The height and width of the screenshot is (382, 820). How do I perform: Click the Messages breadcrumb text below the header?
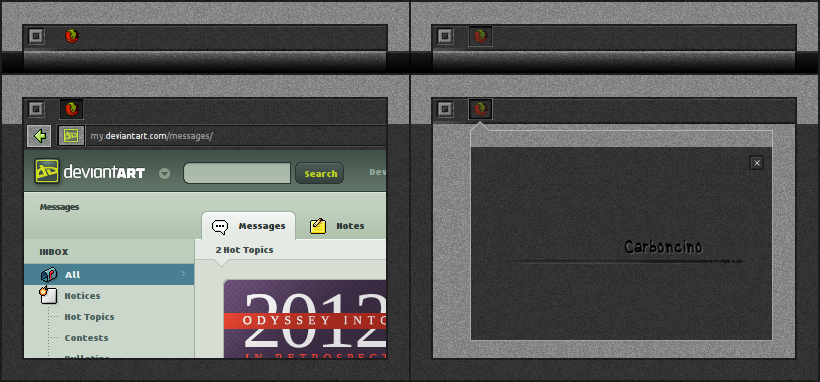click(x=59, y=207)
